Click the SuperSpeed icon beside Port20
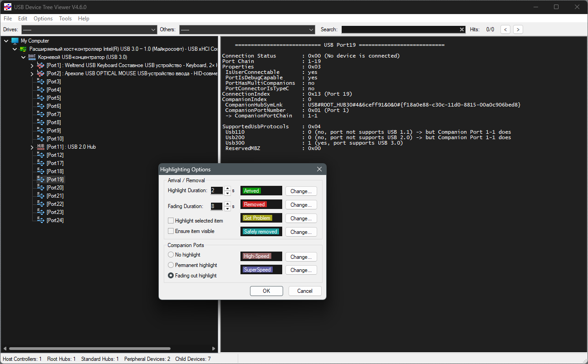Image resolution: width=588 pixels, height=364 pixels. 40,188
